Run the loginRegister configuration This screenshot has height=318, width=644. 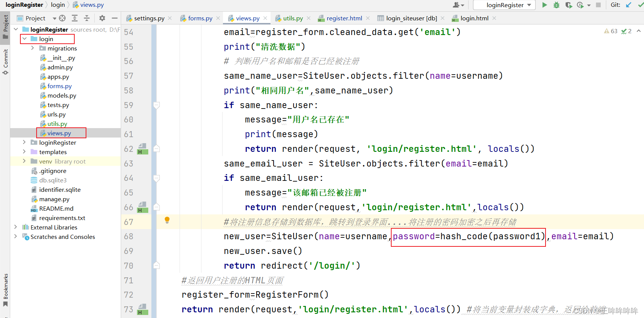(544, 5)
